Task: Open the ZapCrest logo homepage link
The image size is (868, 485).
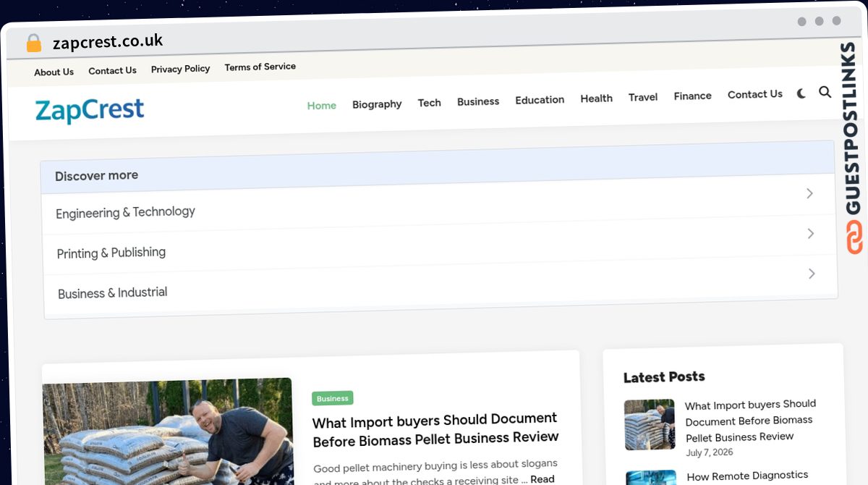Action: (90, 111)
